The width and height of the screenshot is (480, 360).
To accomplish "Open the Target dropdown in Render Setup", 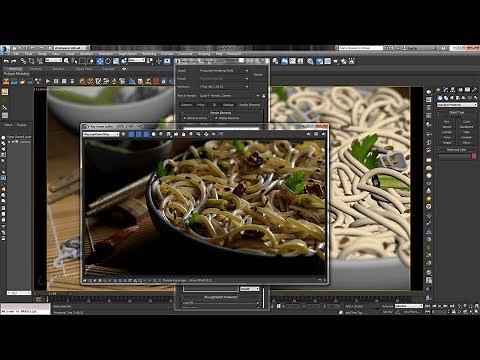I will pos(224,71).
